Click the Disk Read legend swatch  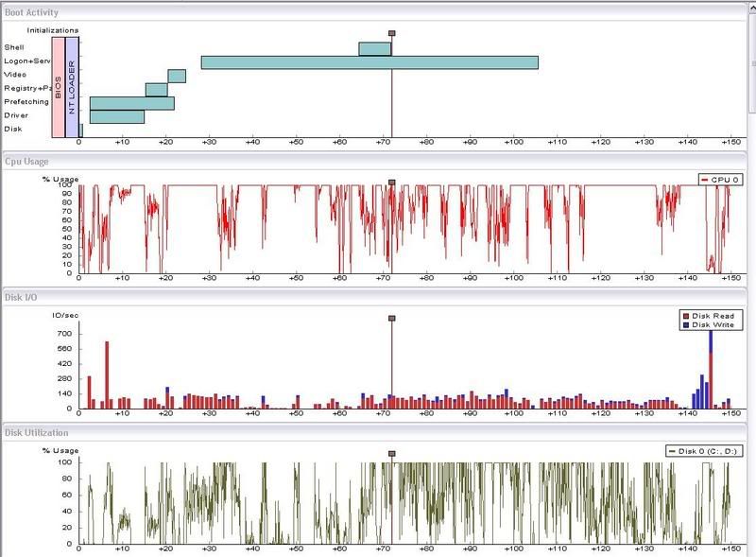[686, 316]
